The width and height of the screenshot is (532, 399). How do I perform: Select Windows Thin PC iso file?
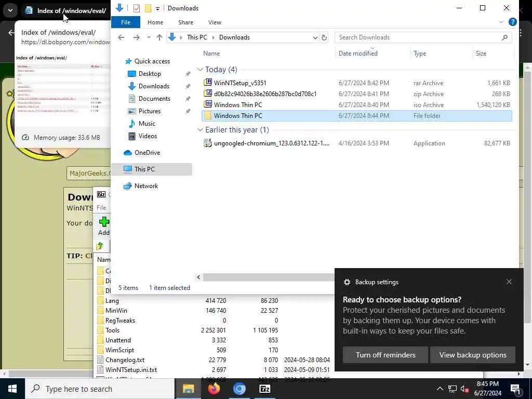356,105
